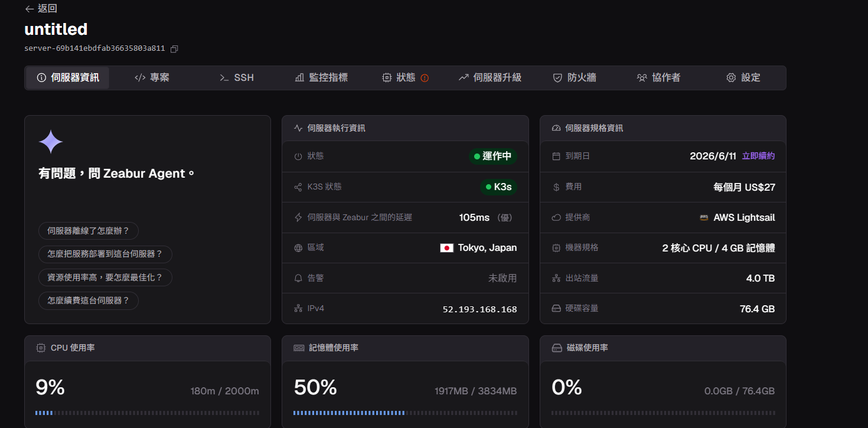Click the share icon in K3S 狀態 row
The height and width of the screenshot is (428, 868).
[298, 187]
